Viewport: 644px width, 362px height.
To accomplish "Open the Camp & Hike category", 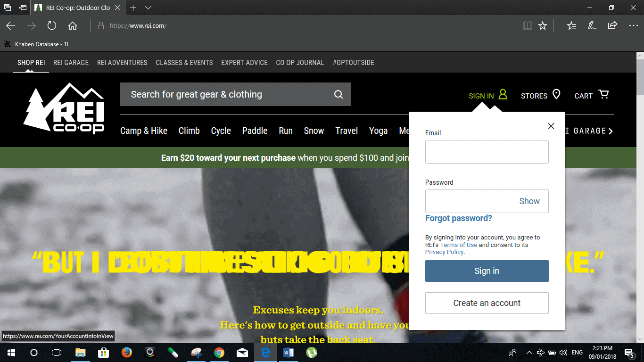I will pyautogui.click(x=144, y=131).
